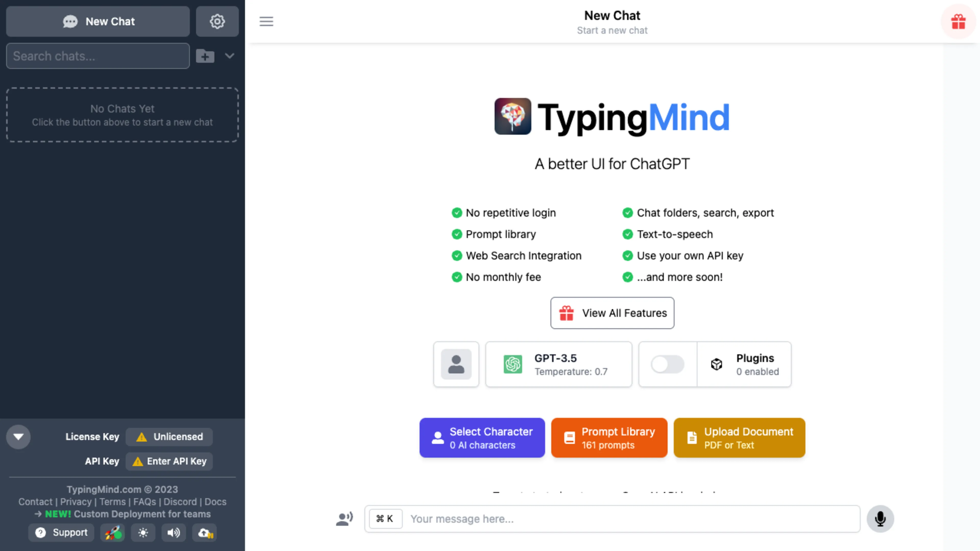The image size is (980, 551).
Task: Open the Discord link
Action: pos(180,502)
